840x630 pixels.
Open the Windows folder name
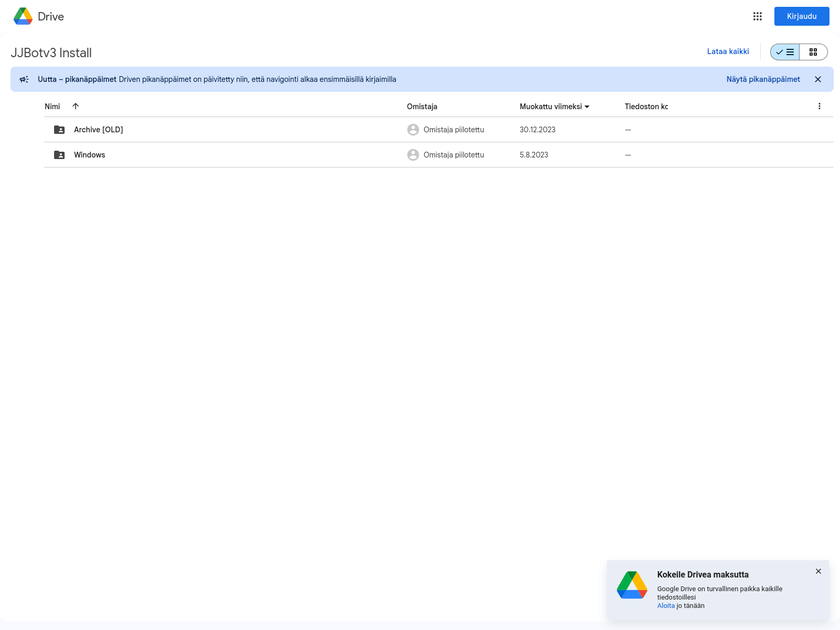click(x=90, y=155)
